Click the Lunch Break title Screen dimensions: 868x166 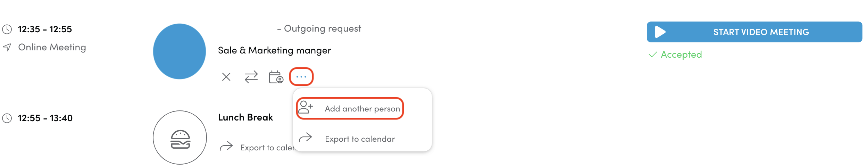(245, 117)
